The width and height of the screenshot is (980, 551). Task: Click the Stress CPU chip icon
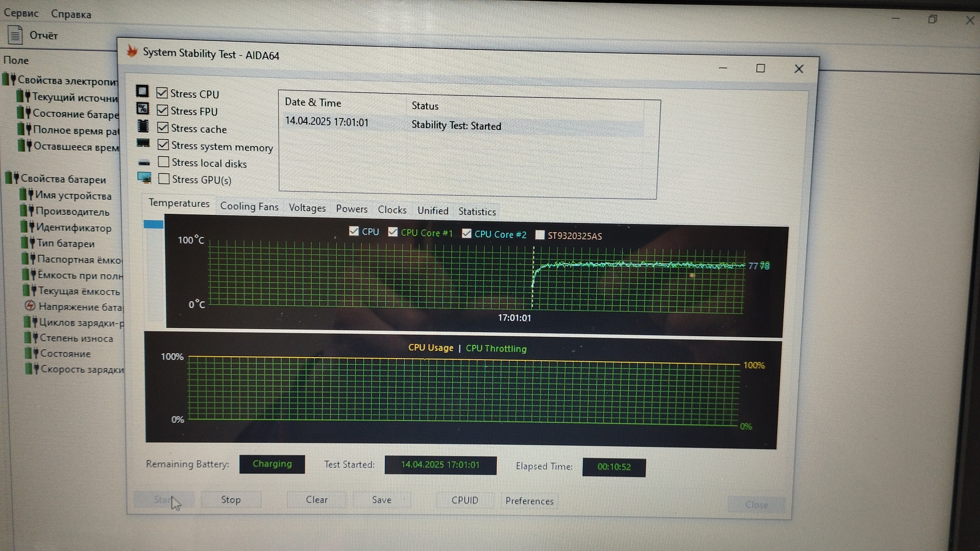click(142, 91)
